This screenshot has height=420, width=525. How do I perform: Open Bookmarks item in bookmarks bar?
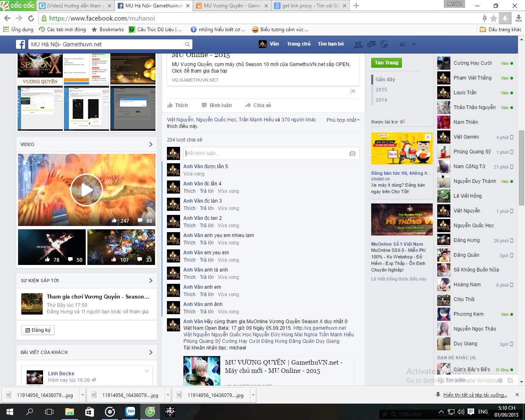[x=107, y=30]
